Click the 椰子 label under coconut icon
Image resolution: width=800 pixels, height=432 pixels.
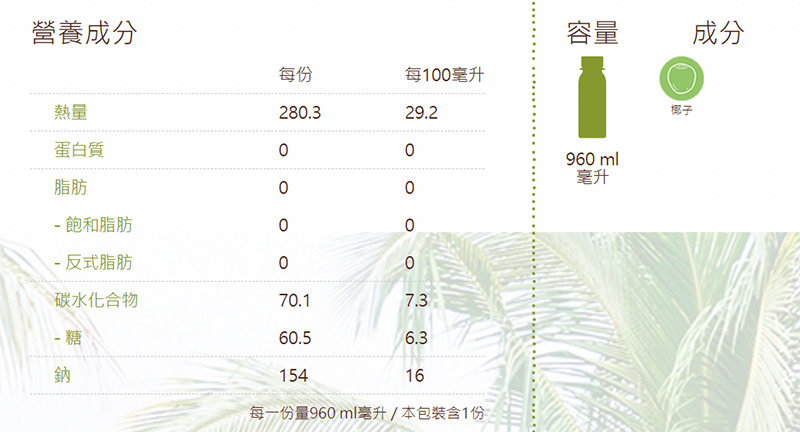pyautogui.click(x=682, y=110)
